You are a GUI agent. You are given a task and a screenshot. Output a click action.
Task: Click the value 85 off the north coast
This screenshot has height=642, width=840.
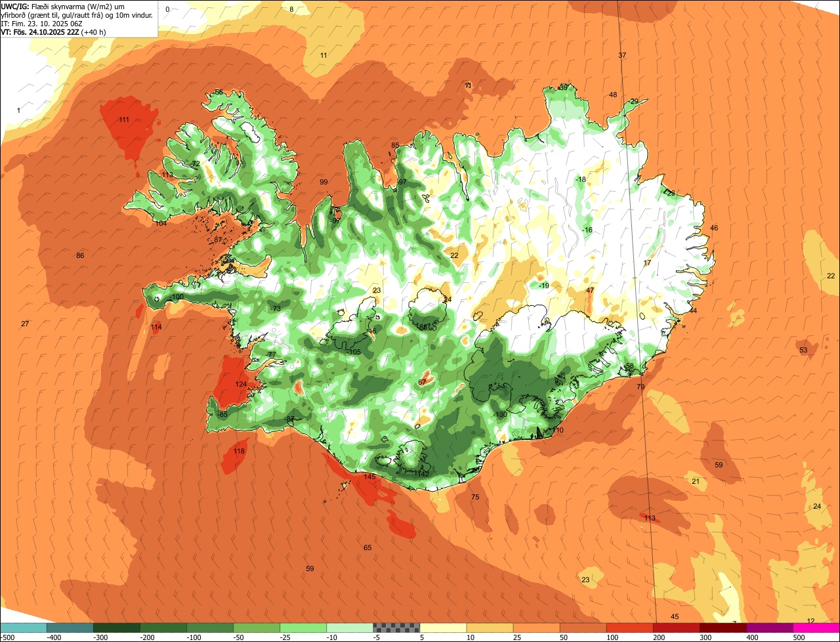tap(395, 145)
